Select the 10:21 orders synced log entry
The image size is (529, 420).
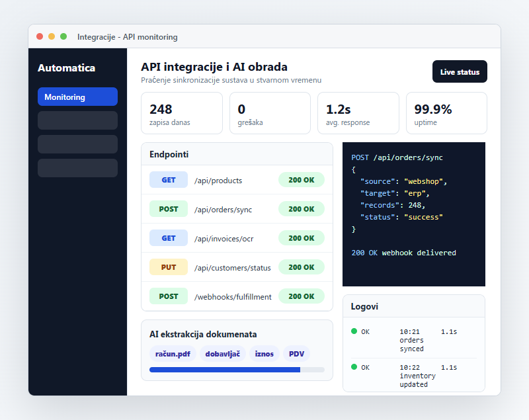coord(414,340)
